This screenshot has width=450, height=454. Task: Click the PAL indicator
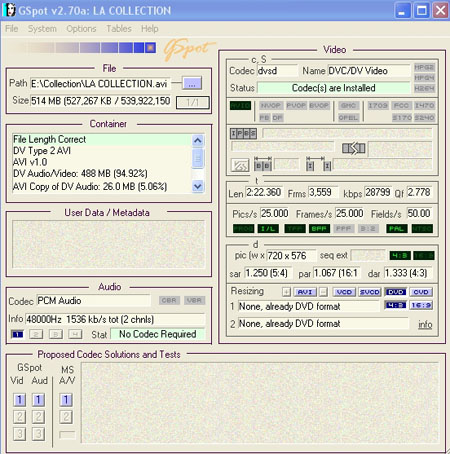pos(397,229)
